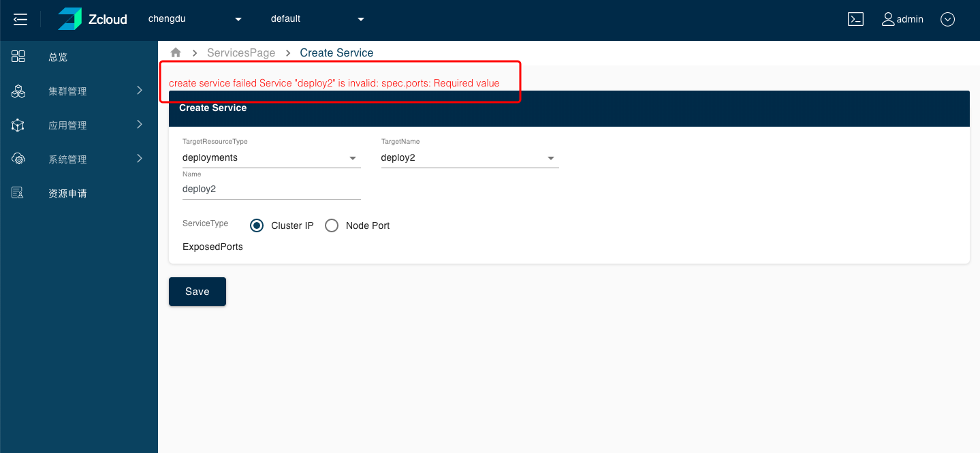Go to ServicesPage breadcrumb
Screen dimensions: 980x453
tap(241, 52)
